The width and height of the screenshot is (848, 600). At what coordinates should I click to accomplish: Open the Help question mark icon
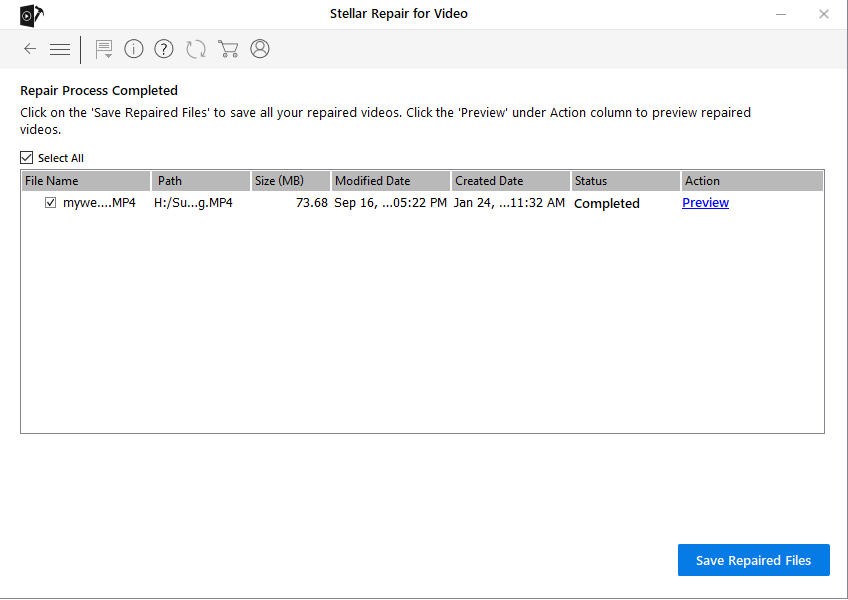164,49
